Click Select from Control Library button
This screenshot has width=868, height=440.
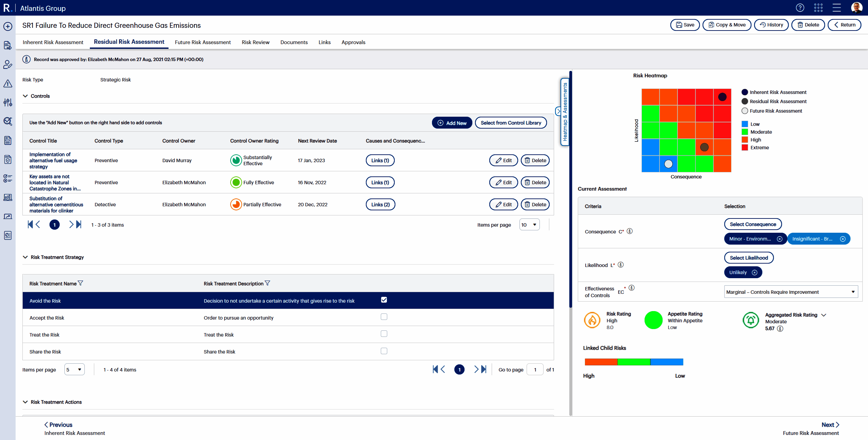point(511,123)
